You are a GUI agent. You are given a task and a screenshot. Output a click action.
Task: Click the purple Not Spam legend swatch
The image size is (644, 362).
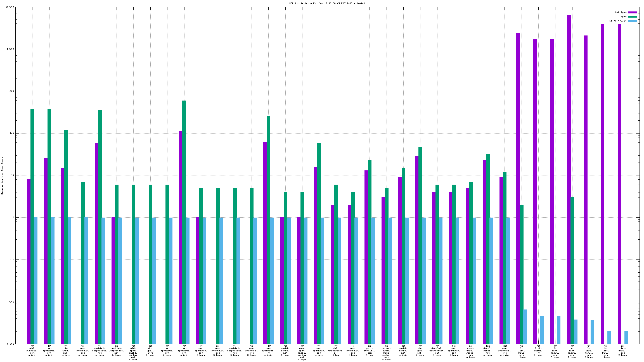632,12
